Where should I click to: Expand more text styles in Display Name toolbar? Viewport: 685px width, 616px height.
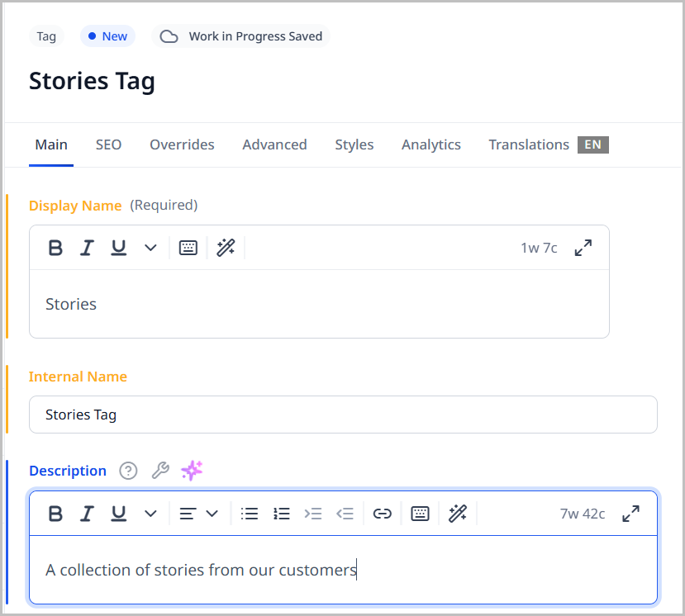pyautogui.click(x=150, y=248)
